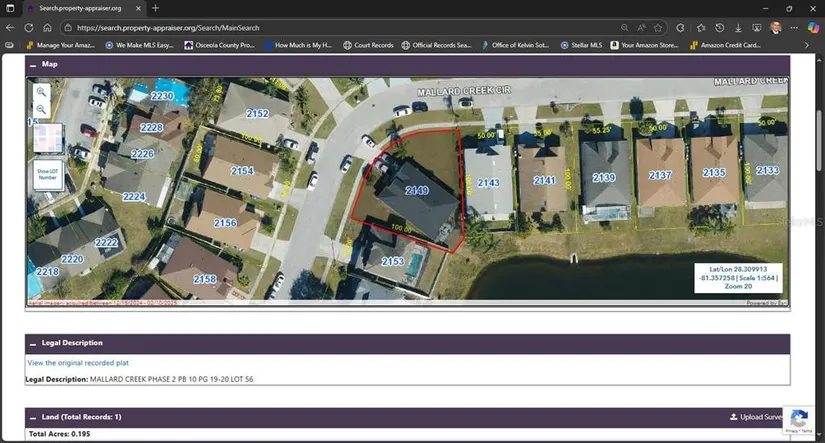Click the address bar URL field
Screen dimensions: 825x443
point(340,28)
